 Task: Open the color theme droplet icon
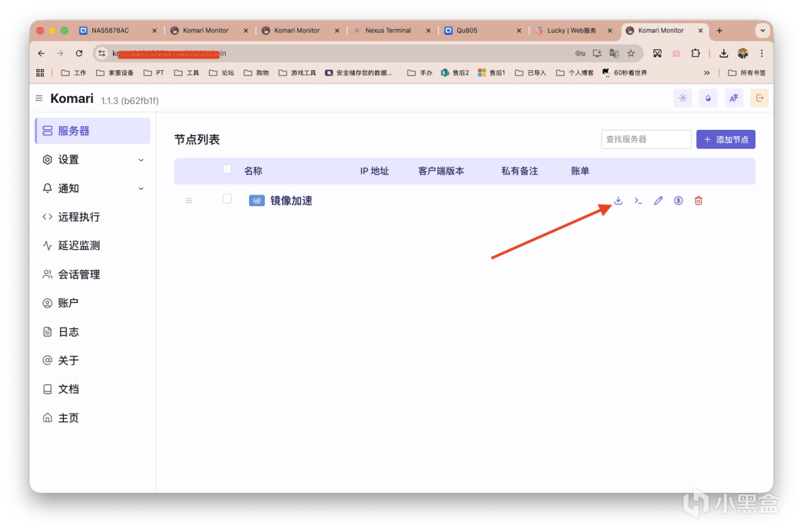click(x=708, y=98)
